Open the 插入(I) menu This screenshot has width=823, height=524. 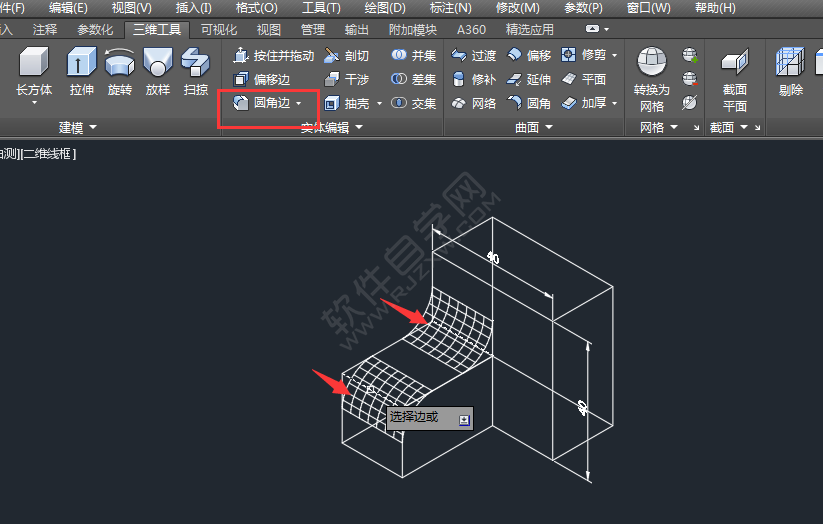193,8
